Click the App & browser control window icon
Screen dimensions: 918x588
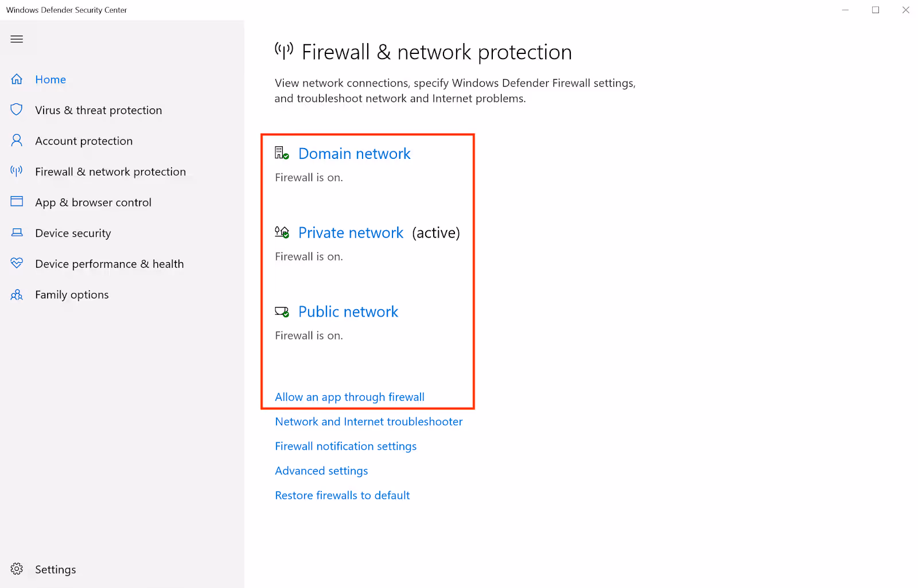[x=17, y=201]
